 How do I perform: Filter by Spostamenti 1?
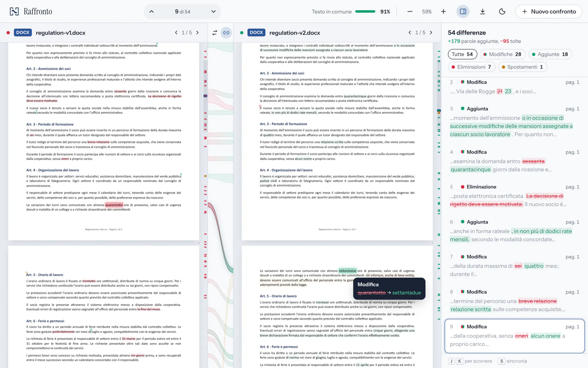click(523, 67)
